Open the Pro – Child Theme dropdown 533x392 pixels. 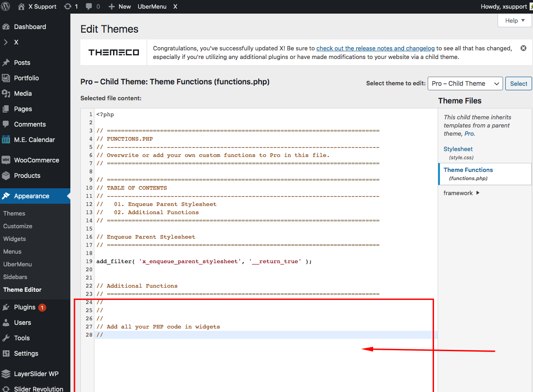465,83
